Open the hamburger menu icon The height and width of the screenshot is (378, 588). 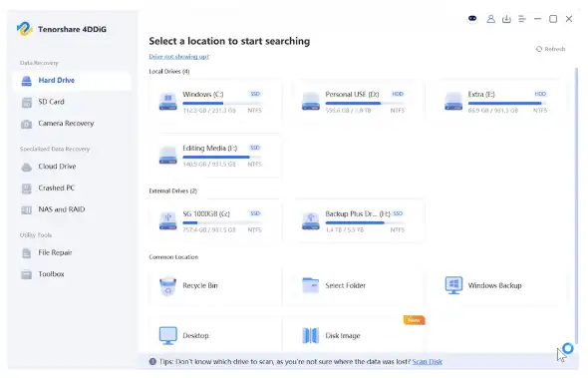point(522,19)
